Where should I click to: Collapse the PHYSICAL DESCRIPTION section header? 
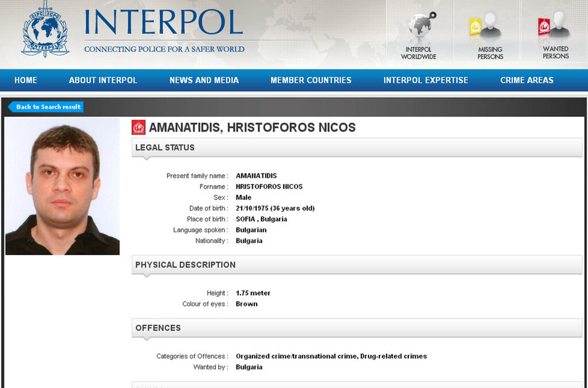[357, 265]
